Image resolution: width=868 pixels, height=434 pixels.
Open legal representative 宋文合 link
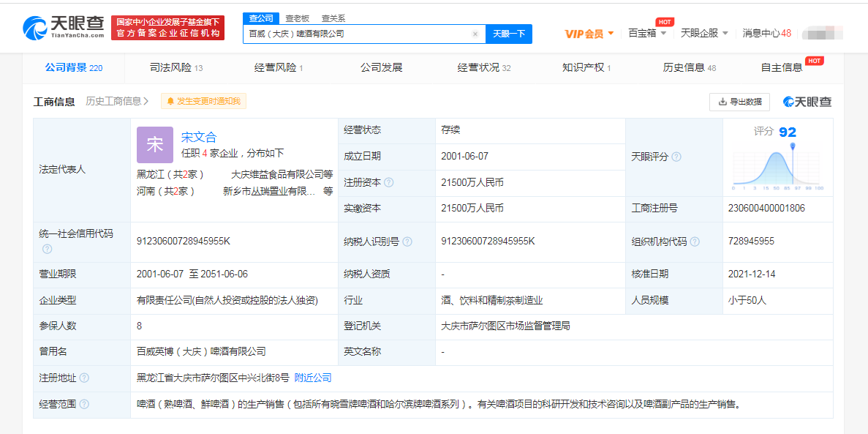pos(199,137)
